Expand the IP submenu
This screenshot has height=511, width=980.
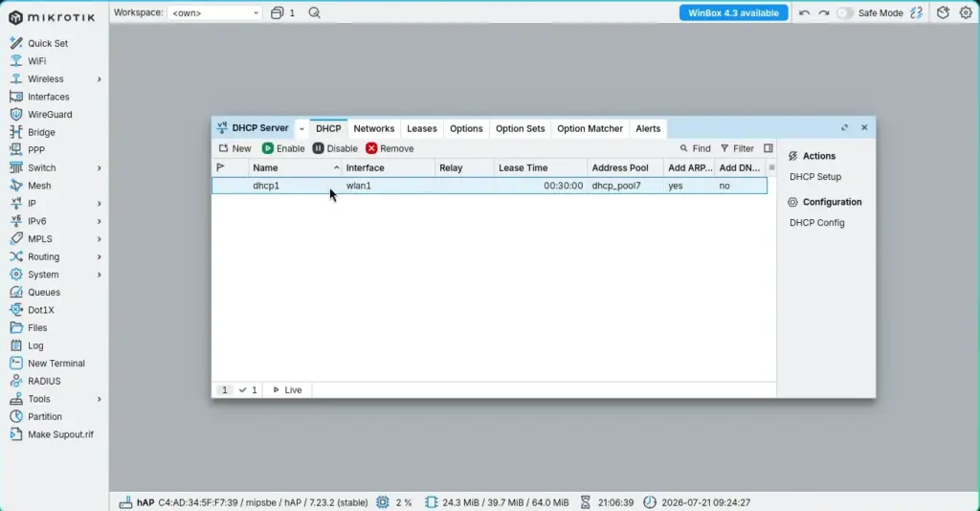[99, 204]
